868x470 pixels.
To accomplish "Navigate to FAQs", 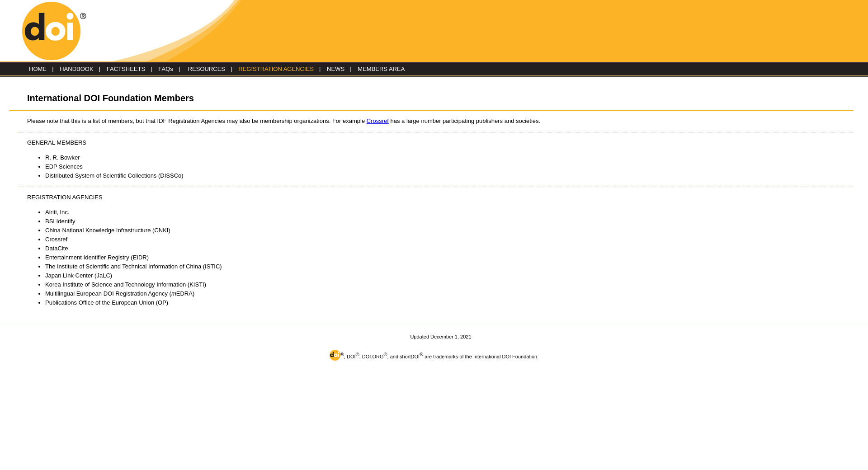I will 165,69.
